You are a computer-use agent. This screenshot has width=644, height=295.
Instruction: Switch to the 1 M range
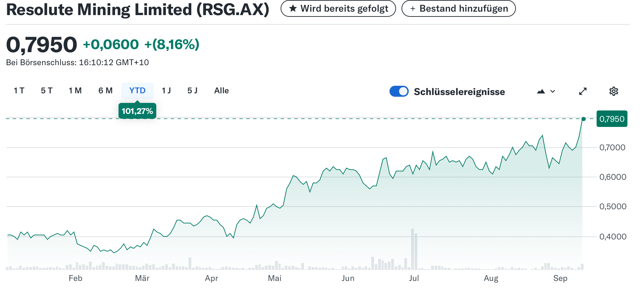coord(75,91)
